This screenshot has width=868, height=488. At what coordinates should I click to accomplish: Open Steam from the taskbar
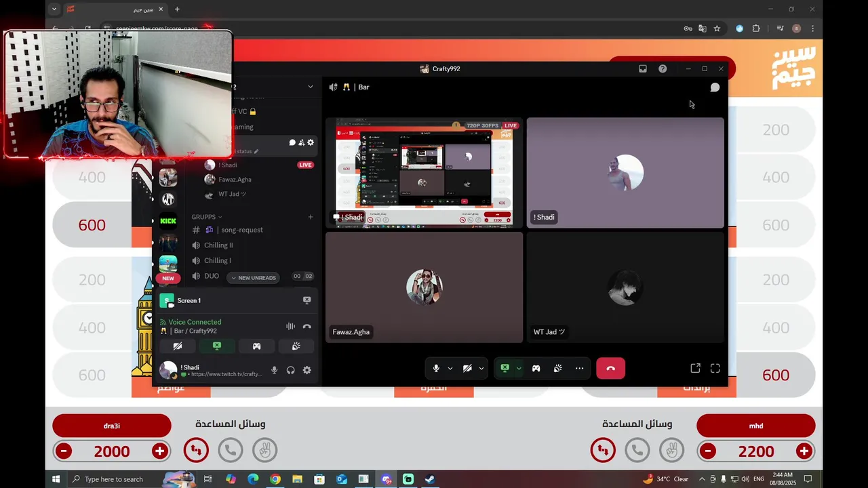point(430,479)
